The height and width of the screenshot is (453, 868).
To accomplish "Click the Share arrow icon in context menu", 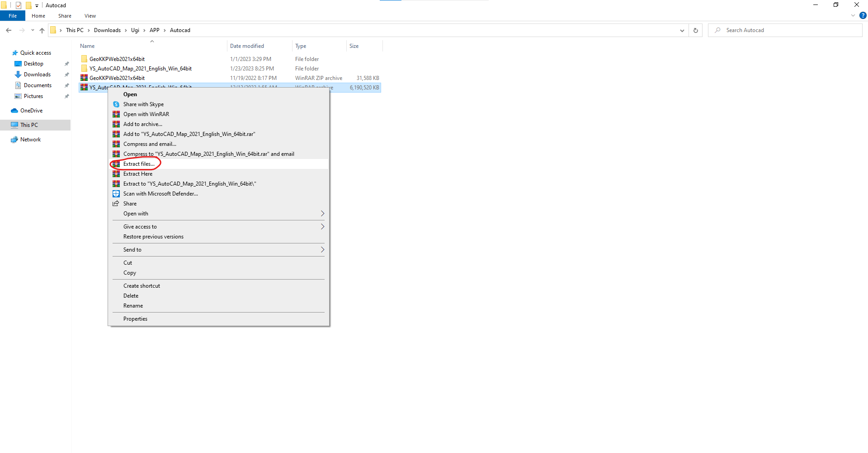I will (116, 204).
